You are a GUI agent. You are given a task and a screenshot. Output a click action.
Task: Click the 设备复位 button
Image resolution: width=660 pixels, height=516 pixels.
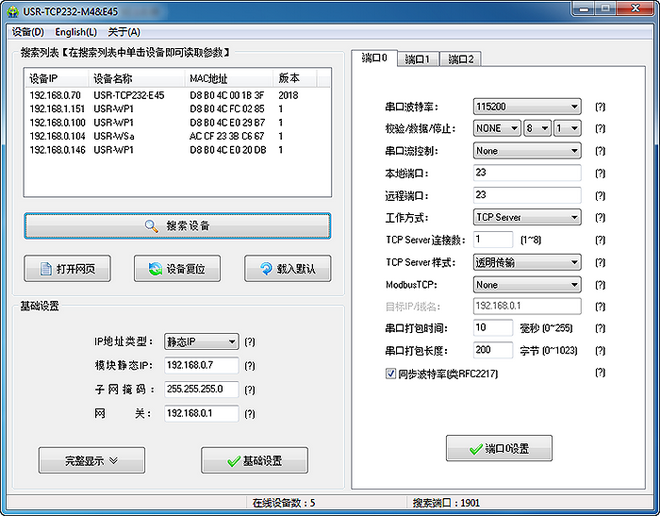[177, 269]
